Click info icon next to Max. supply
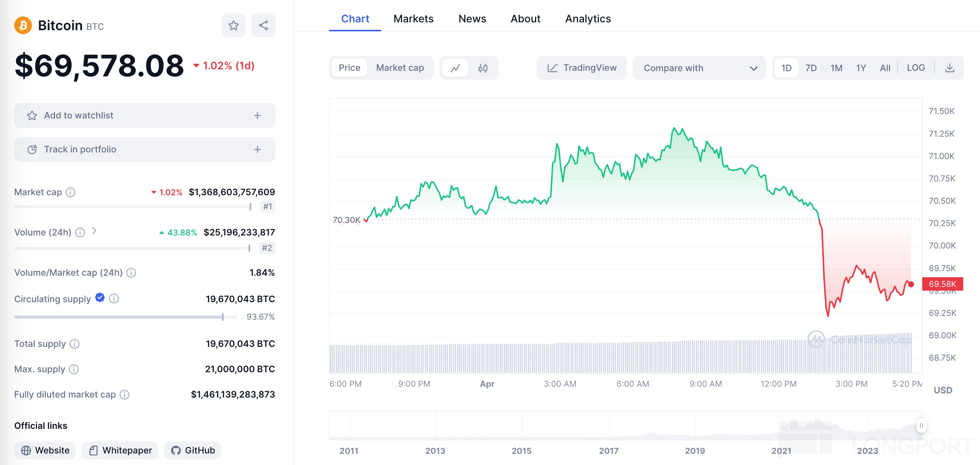This screenshot has width=980, height=465. 74,369
